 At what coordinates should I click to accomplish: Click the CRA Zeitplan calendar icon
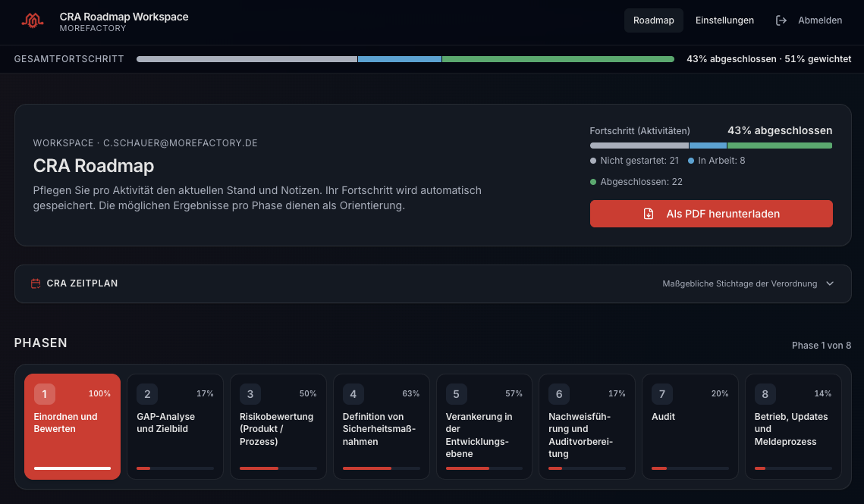coord(36,283)
